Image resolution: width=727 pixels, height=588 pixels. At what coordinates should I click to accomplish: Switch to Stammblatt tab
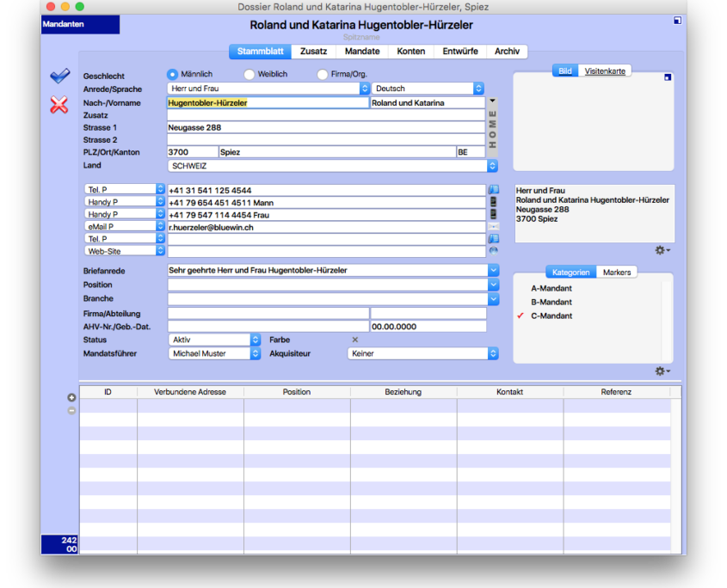pos(260,52)
